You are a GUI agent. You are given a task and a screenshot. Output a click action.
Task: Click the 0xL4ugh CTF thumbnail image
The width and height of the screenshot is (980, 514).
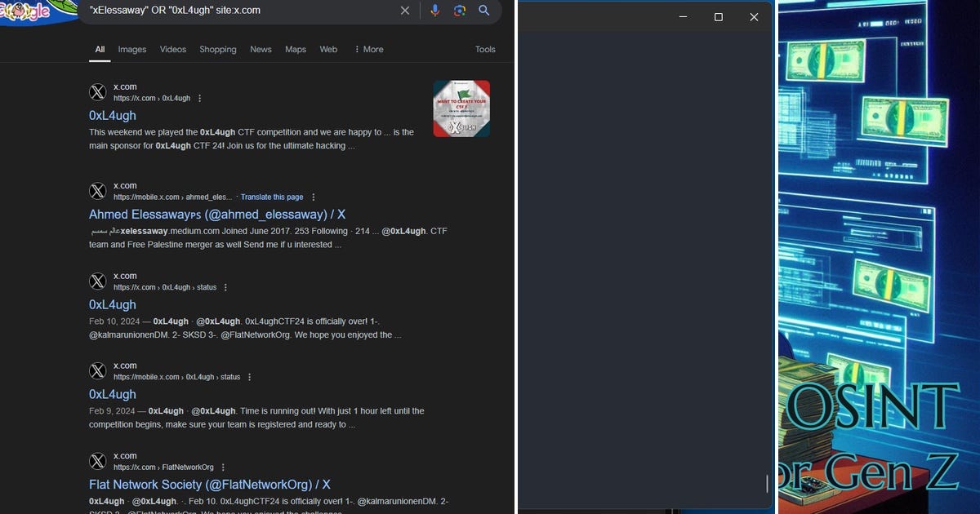click(461, 108)
